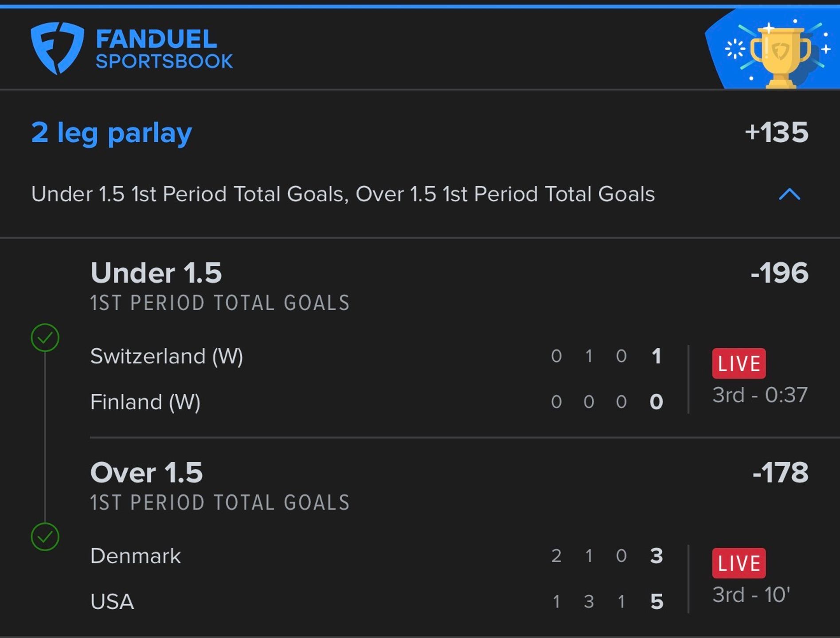Tap the LIVE badge for Switzerland vs Finland
This screenshot has width=840, height=638.
738,363
